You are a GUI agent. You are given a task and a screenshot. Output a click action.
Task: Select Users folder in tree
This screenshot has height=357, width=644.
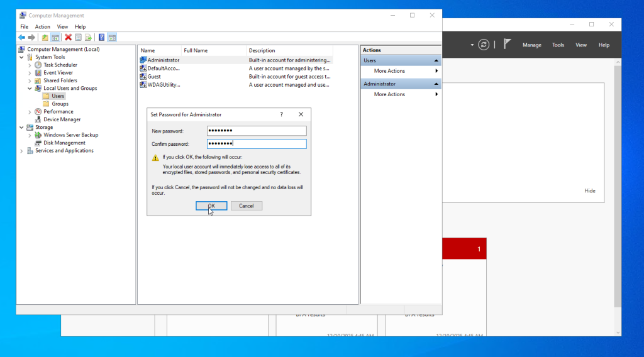tap(58, 96)
